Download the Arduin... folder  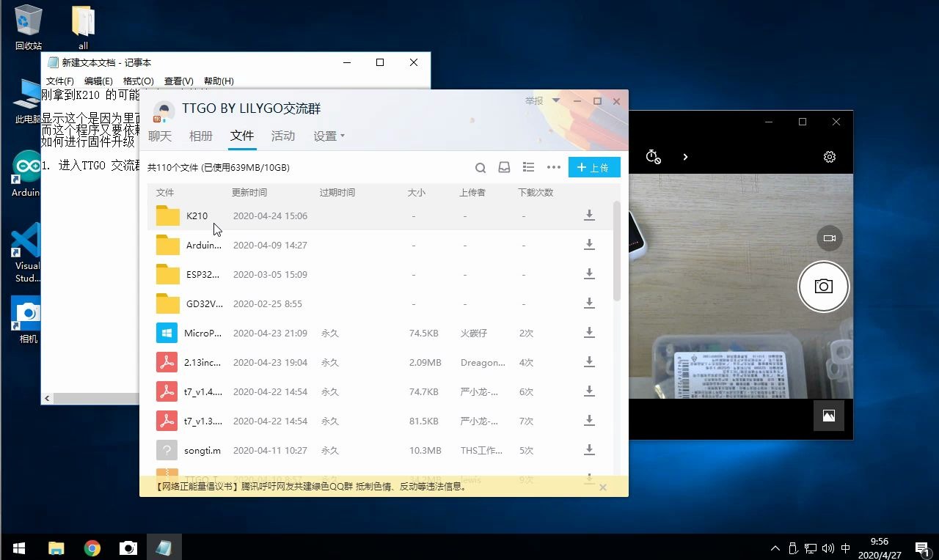589,245
